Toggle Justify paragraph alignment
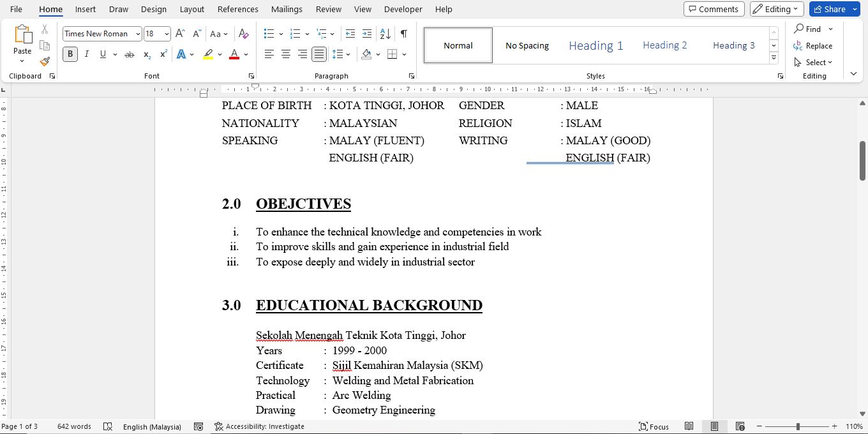The width and height of the screenshot is (868, 434). click(x=318, y=55)
